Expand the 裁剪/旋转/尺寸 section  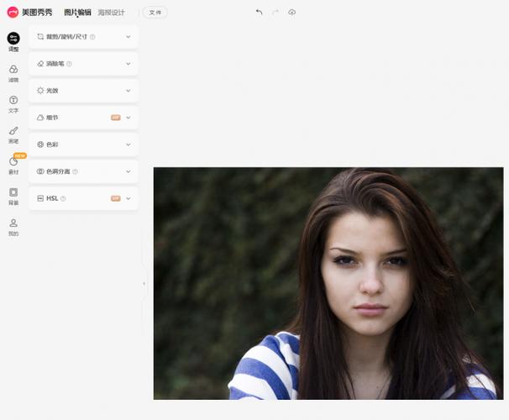[x=83, y=37]
